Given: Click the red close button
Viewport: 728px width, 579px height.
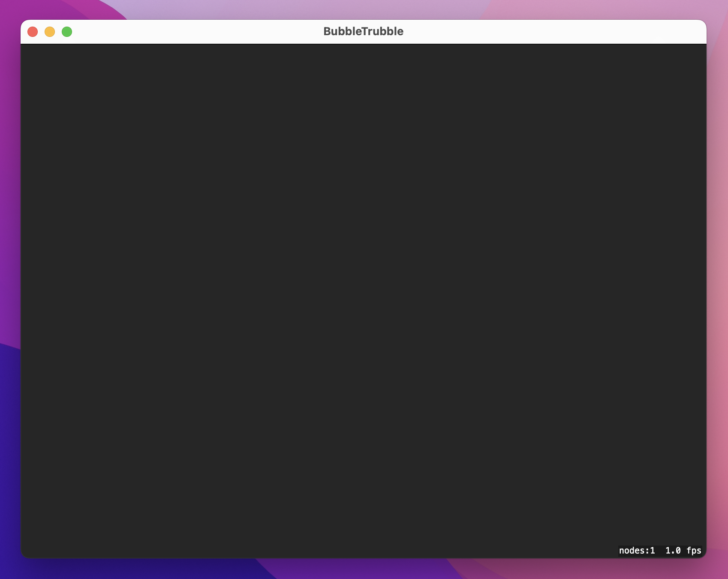Looking at the screenshot, I should point(33,31).
